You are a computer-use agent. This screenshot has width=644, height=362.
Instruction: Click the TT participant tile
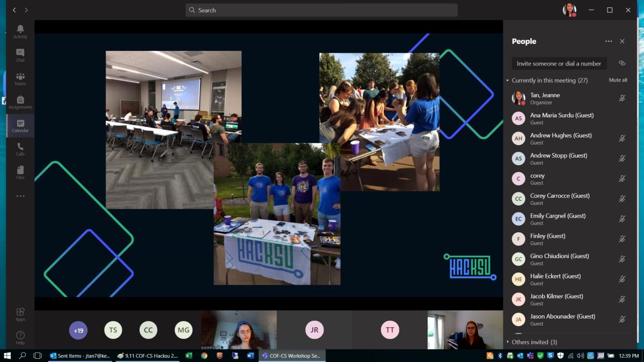click(x=390, y=330)
